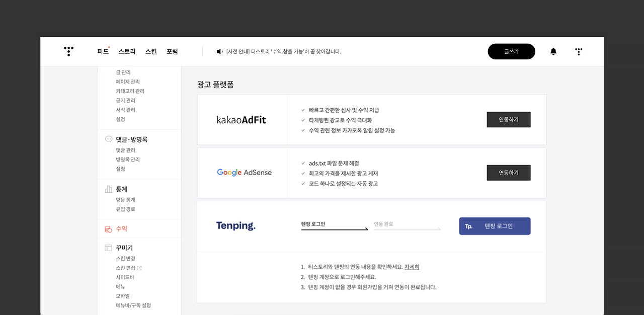The width and height of the screenshot is (644, 315).
Task: Click the 글쓰기 button
Action: 512,51
